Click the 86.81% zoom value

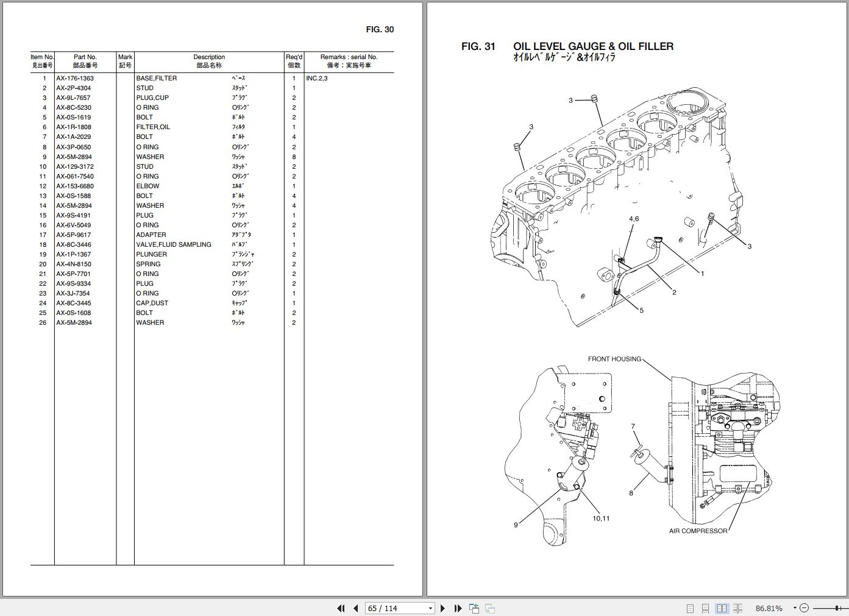coord(769,608)
